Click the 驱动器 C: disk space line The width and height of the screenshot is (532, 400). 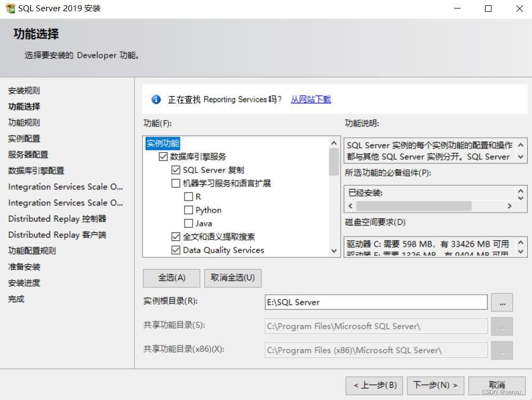(x=427, y=244)
